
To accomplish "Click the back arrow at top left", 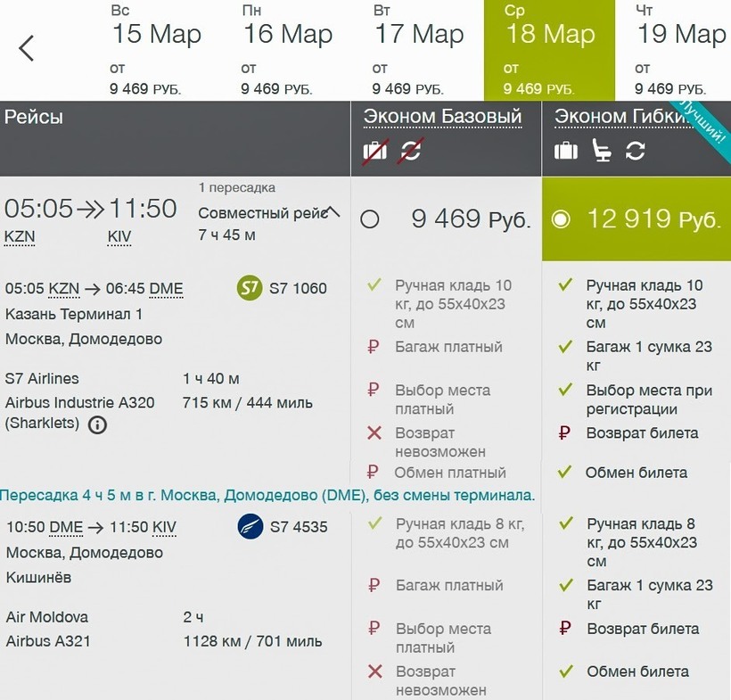I will (x=27, y=48).
